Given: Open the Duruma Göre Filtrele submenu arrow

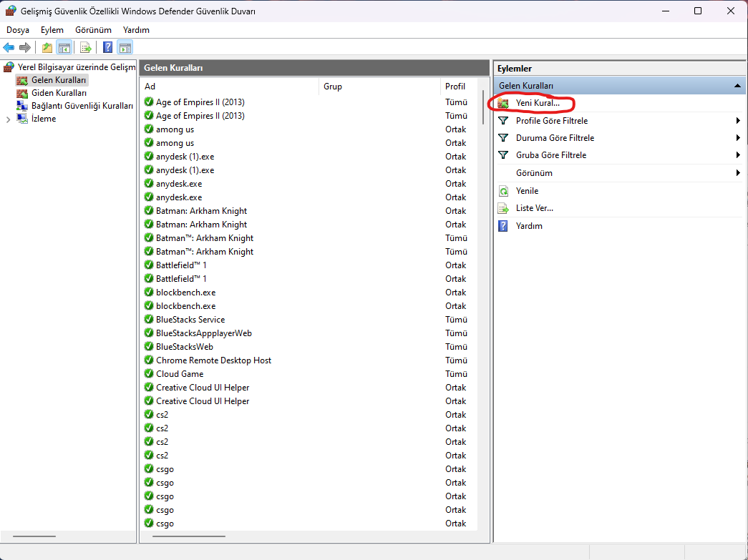Looking at the screenshot, I should pyautogui.click(x=738, y=138).
